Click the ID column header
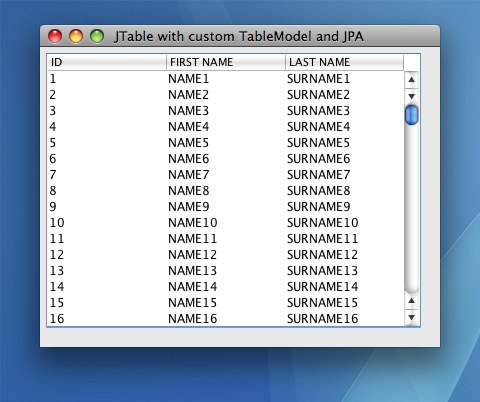The image size is (480, 402). click(x=107, y=62)
